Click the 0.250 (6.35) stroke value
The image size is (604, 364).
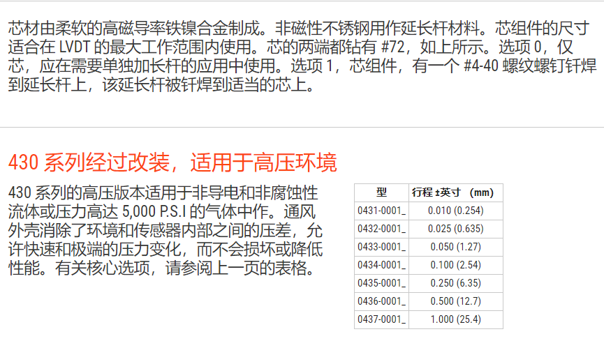click(x=455, y=283)
